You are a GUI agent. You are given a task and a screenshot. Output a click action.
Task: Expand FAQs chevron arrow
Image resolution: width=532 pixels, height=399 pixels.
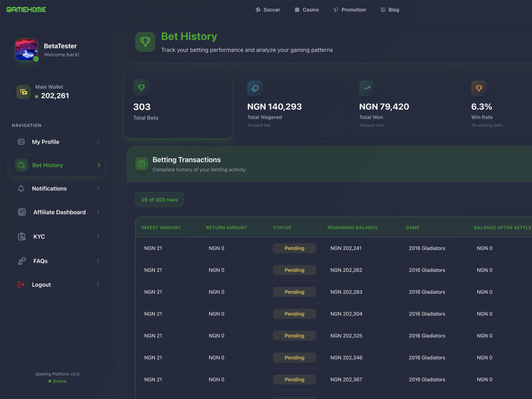click(x=98, y=261)
